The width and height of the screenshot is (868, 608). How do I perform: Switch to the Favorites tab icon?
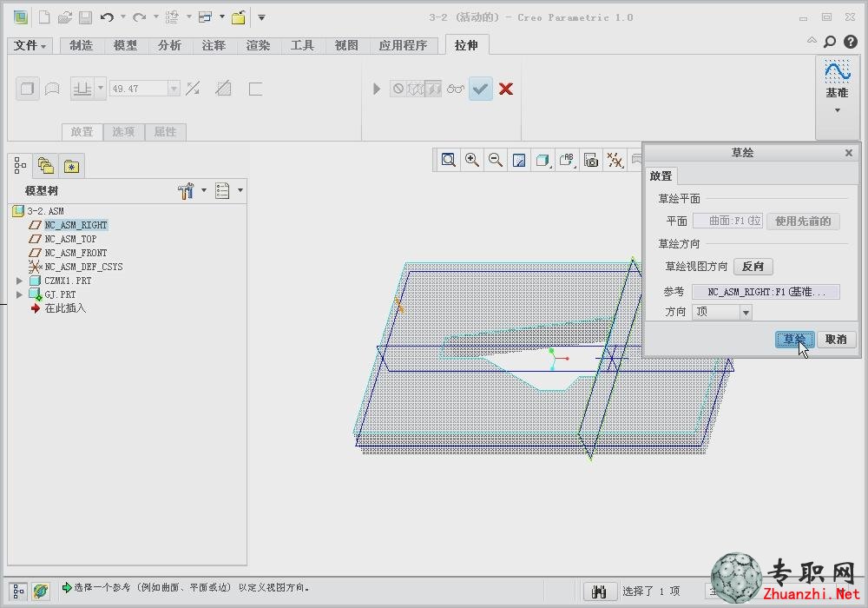(71, 166)
